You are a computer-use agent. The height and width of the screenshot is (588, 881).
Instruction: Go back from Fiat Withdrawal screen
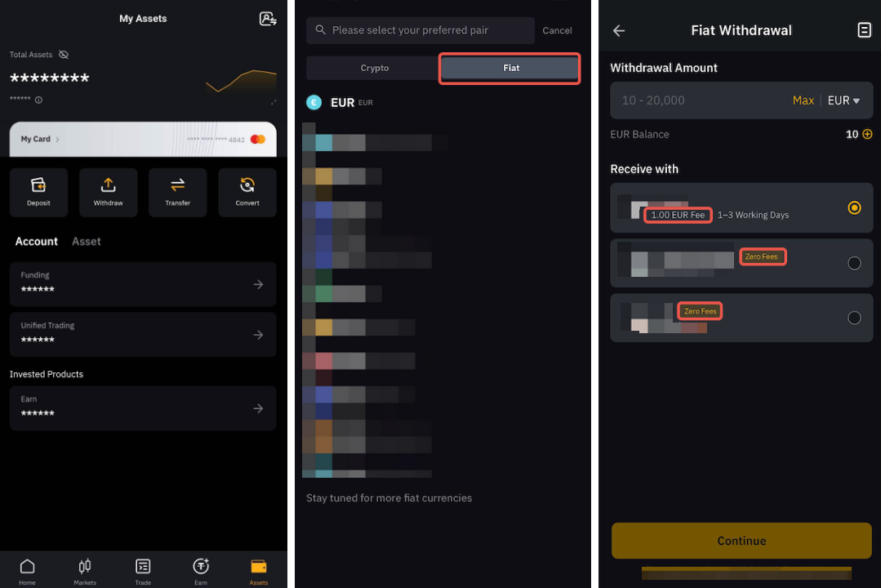click(x=619, y=30)
